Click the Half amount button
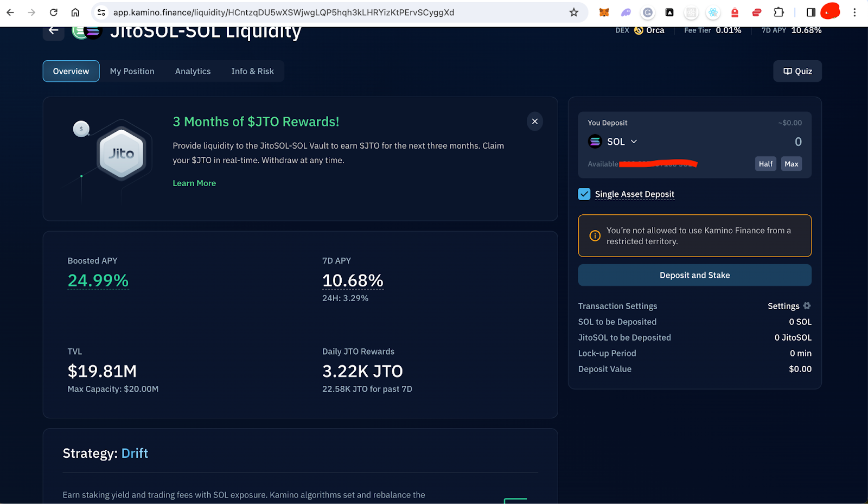868x504 pixels. [x=765, y=164]
